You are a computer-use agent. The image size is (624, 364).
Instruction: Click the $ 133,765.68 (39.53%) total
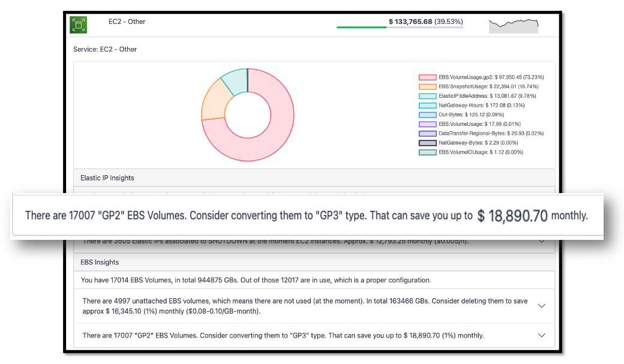426,22
